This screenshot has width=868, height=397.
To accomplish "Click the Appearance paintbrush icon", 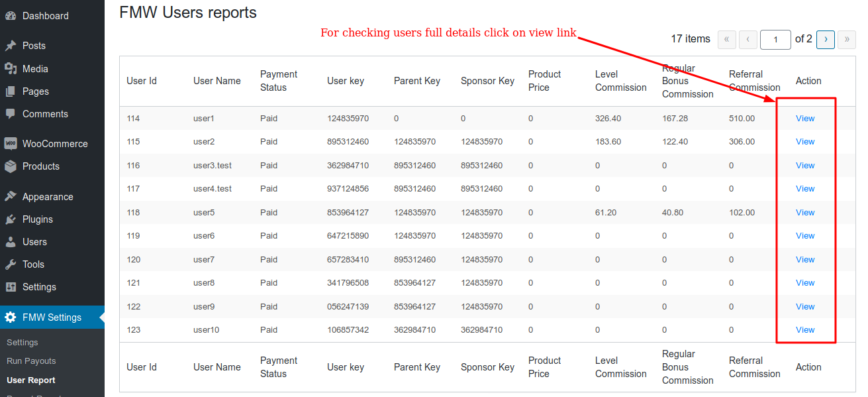I will pos(11,197).
